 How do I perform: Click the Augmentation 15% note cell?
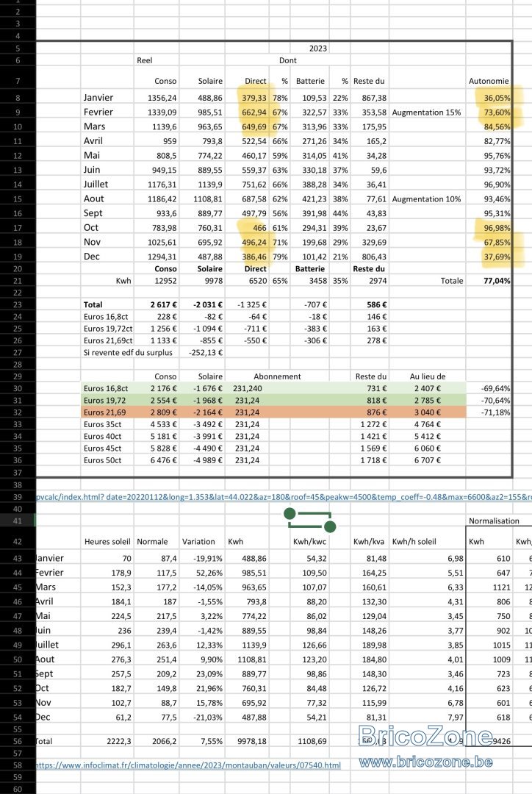(426, 112)
